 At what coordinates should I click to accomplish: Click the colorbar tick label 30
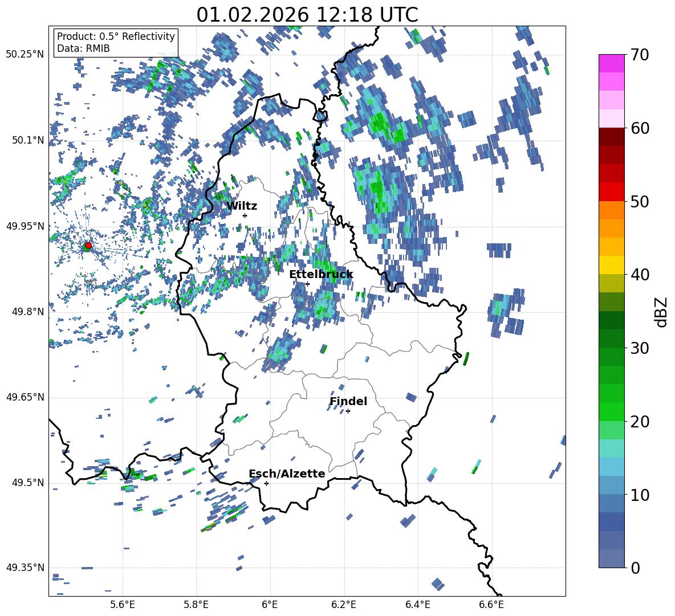tap(639, 348)
